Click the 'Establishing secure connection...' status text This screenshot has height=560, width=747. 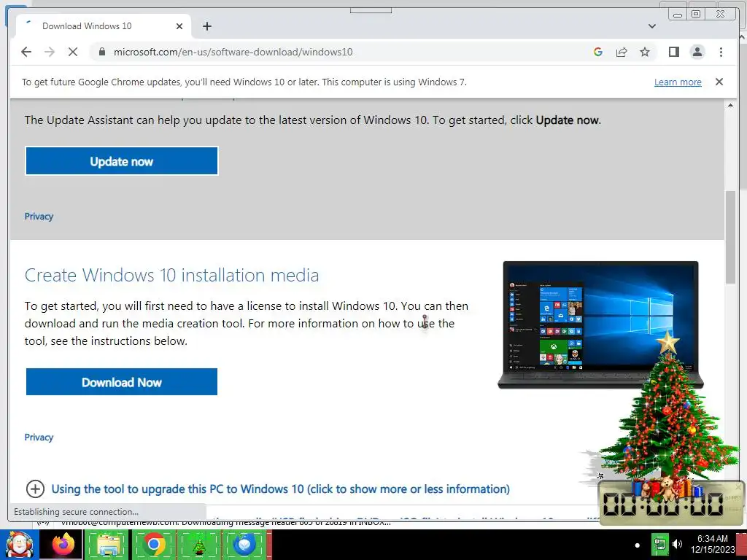point(76,512)
